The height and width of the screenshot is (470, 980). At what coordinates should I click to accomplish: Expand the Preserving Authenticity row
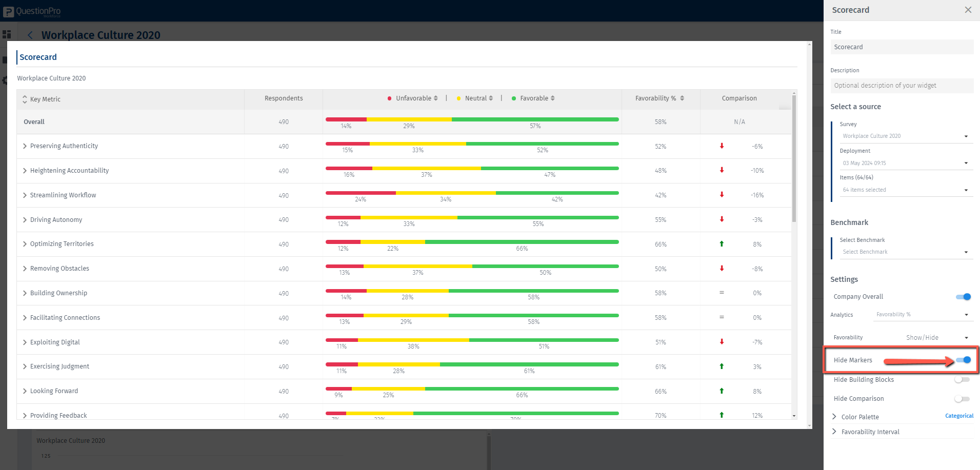click(25, 146)
